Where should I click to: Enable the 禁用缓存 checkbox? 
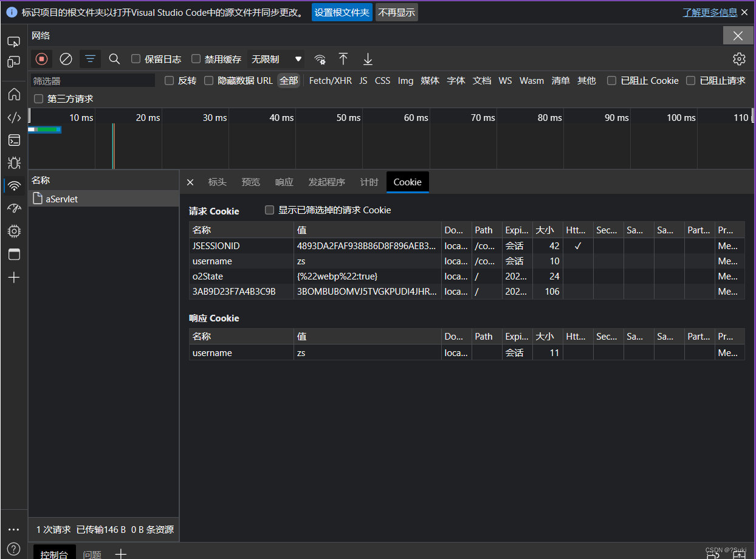pos(196,59)
